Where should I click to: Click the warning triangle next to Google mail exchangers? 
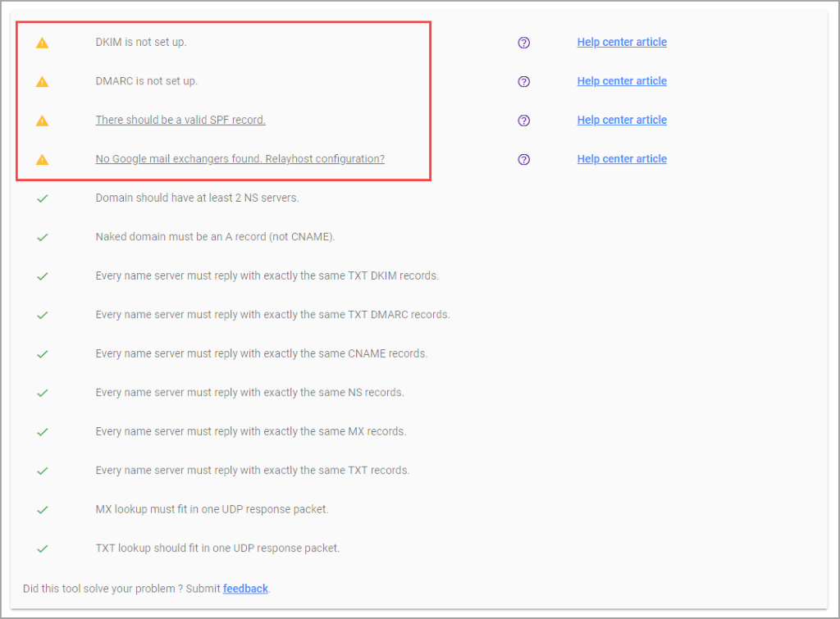[x=43, y=159]
